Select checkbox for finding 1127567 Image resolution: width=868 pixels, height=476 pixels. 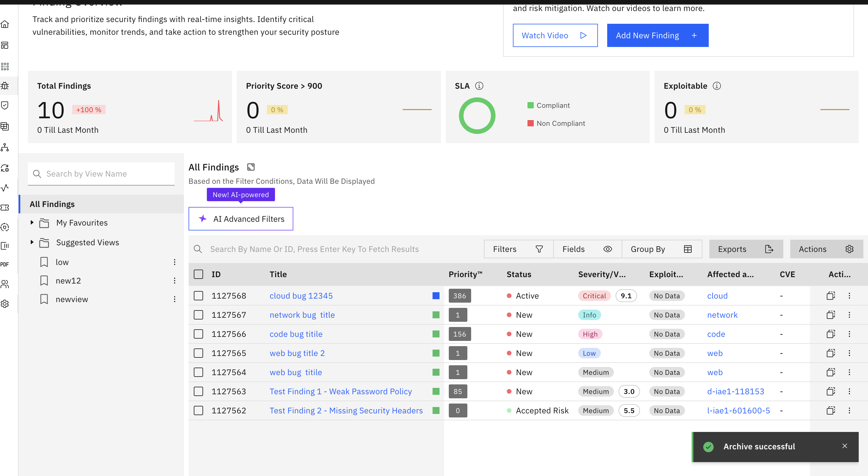(x=198, y=315)
